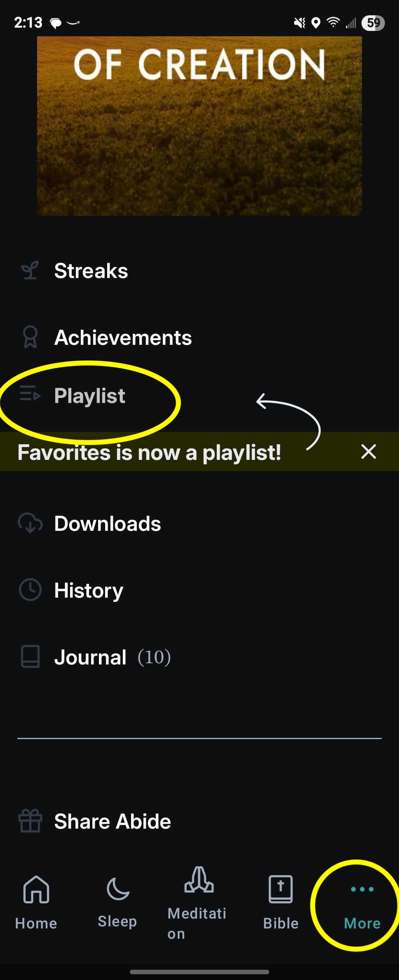Tap the Journal book icon
Image resolution: width=399 pixels, height=980 pixels.
[x=30, y=657]
